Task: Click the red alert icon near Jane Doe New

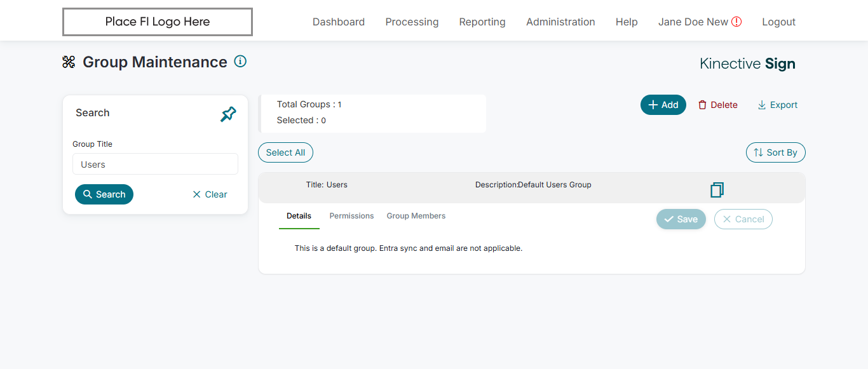Action: click(736, 22)
